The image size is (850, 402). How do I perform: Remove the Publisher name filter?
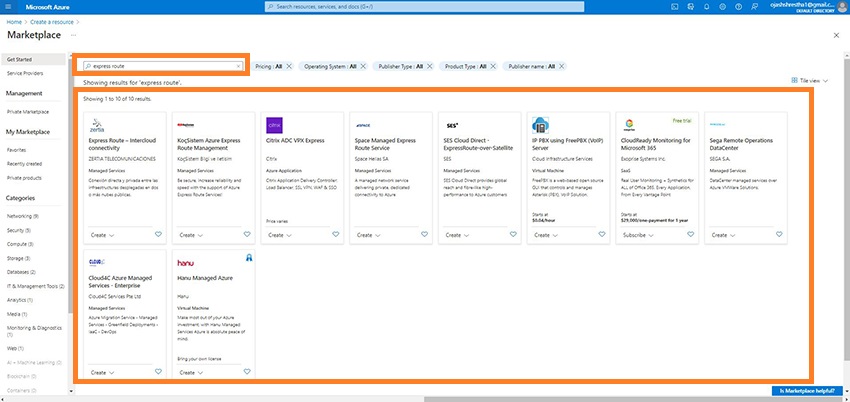pos(562,66)
